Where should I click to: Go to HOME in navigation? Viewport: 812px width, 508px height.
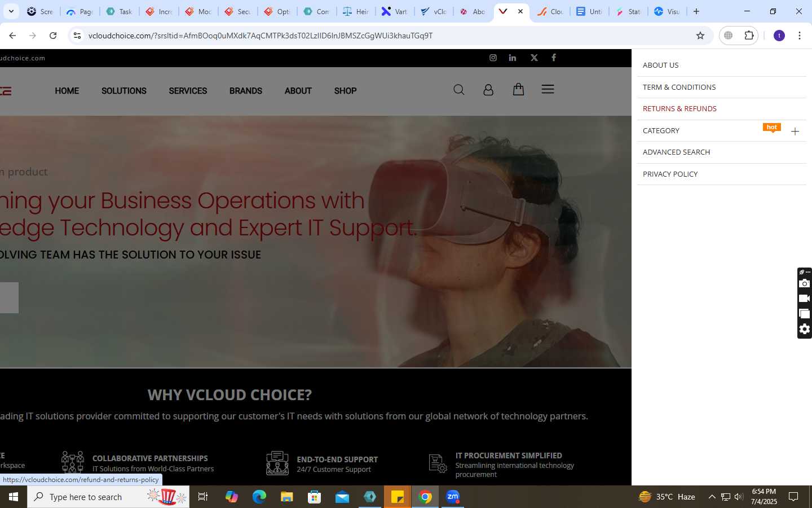(67, 91)
